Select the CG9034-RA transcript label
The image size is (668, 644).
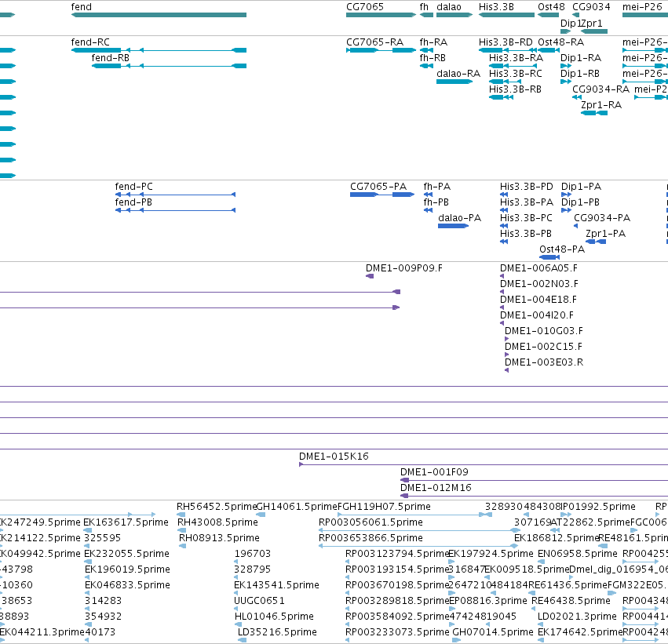(600, 89)
